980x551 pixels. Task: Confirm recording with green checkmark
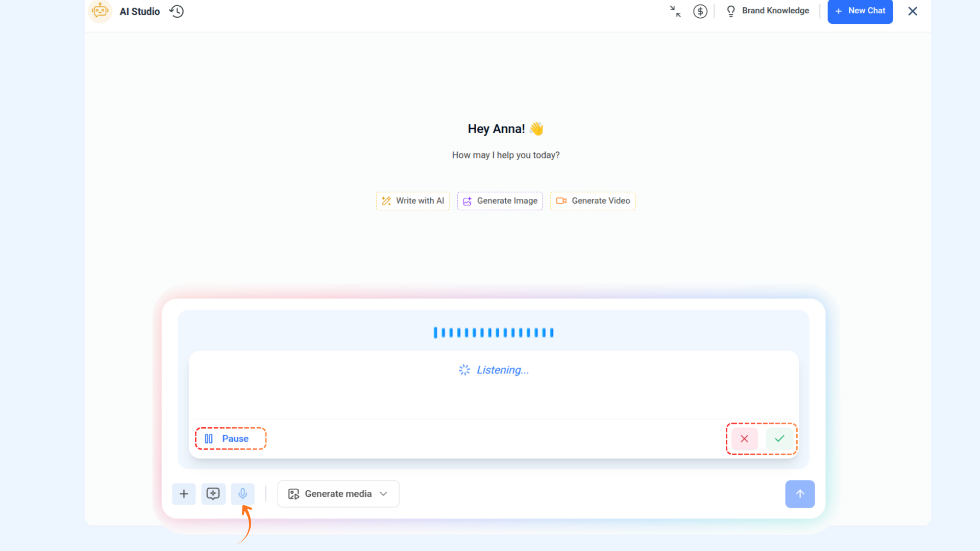779,439
